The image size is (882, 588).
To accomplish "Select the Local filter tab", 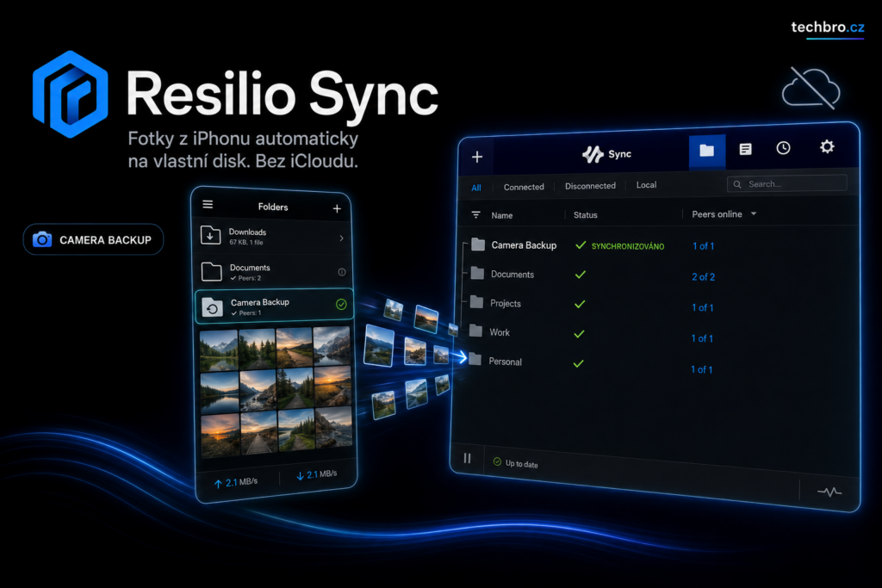I will 646,184.
